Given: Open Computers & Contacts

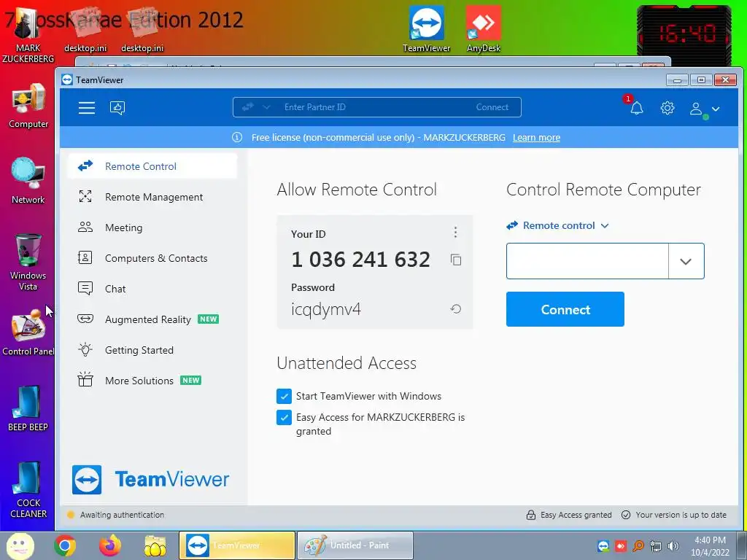Looking at the screenshot, I should click(152, 258).
